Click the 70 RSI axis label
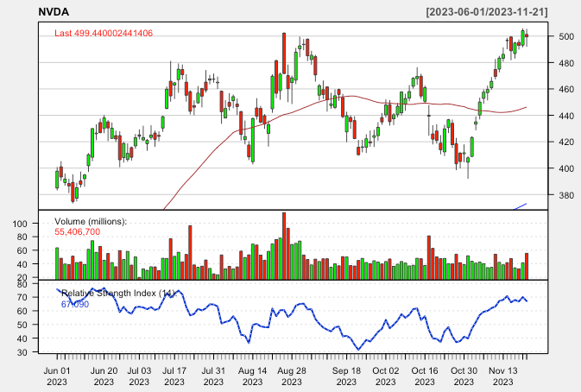581x392 pixels. [22, 298]
